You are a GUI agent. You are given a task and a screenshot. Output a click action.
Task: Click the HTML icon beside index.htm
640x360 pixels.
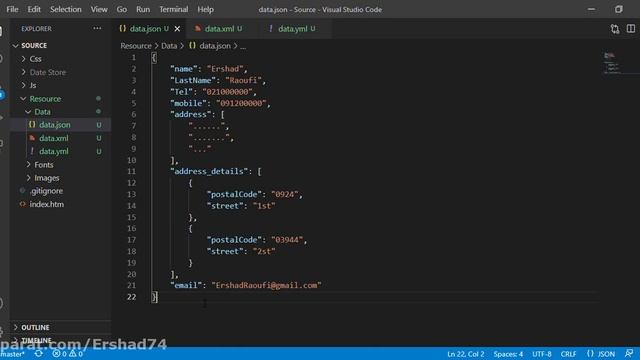pos(23,204)
